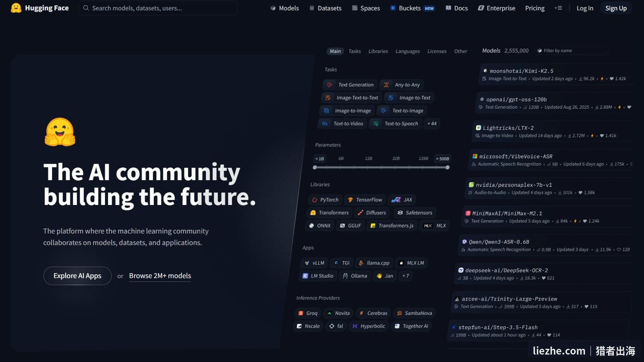Select the Any-to-Any task icon
The image size is (644, 362).
click(386, 85)
